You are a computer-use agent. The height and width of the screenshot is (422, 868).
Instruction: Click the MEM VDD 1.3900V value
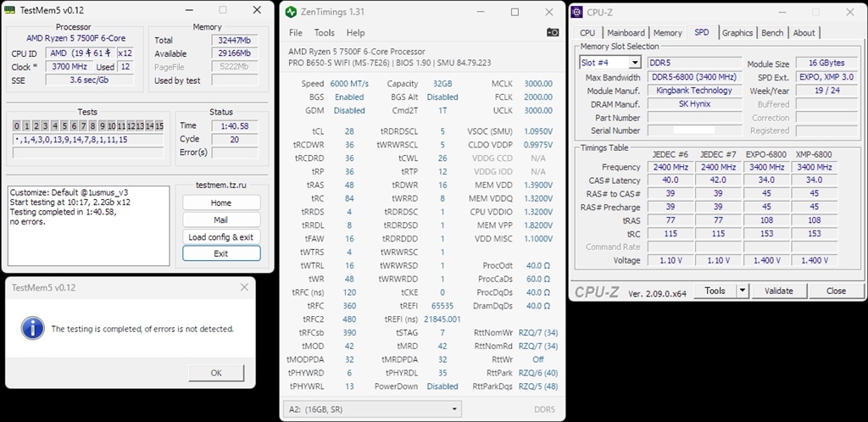tap(538, 186)
